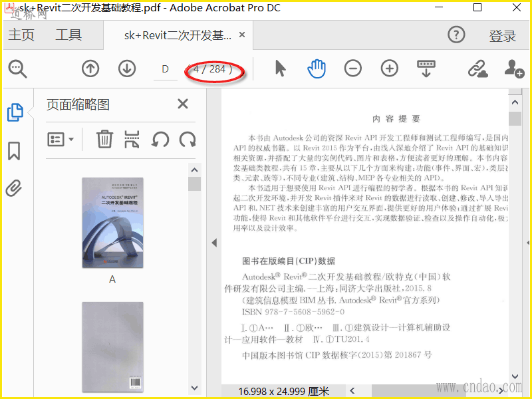Share a link via cloud link icon
The height and width of the screenshot is (399, 532).
(477, 69)
